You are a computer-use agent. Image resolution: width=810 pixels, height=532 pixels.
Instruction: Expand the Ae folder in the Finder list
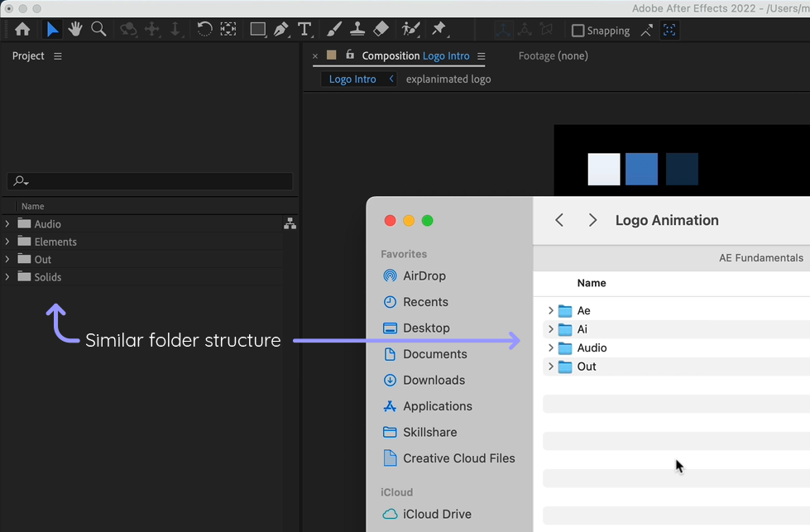click(550, 310)
